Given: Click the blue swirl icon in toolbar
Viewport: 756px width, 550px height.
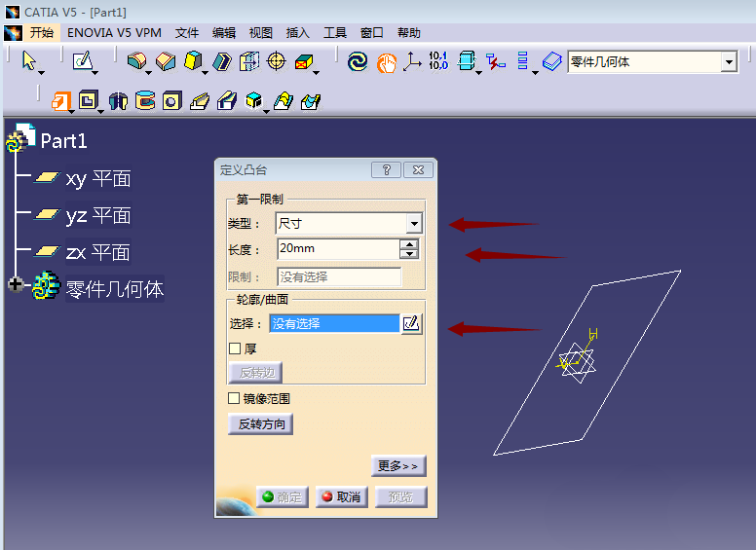Looking at the screenshot, I should pyautogui.click(x=358, y=61).
